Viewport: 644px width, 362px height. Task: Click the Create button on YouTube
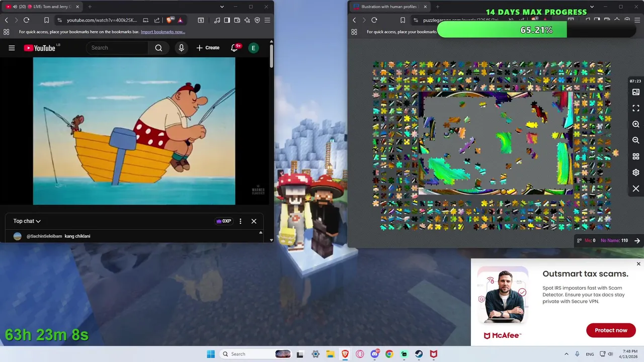(x=208, y=48)
